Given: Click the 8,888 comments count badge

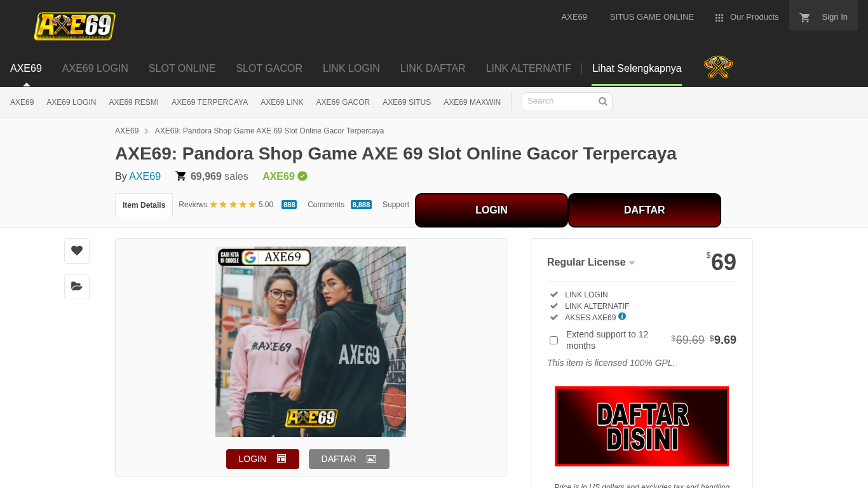Looking at the screenshot, I should (361, 205).
